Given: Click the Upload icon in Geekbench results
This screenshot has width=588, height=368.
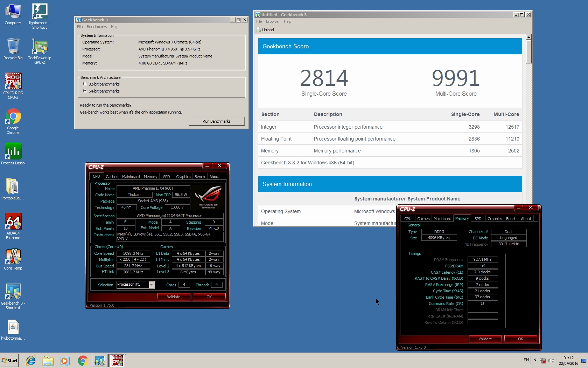Looking at the screenshot, I should [x=259, y=30].
